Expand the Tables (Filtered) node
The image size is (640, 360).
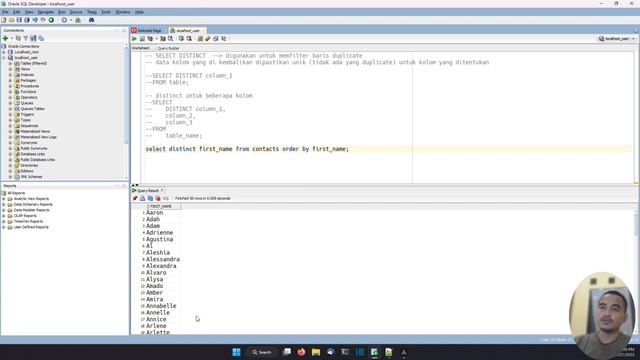[x=10, y=64]
